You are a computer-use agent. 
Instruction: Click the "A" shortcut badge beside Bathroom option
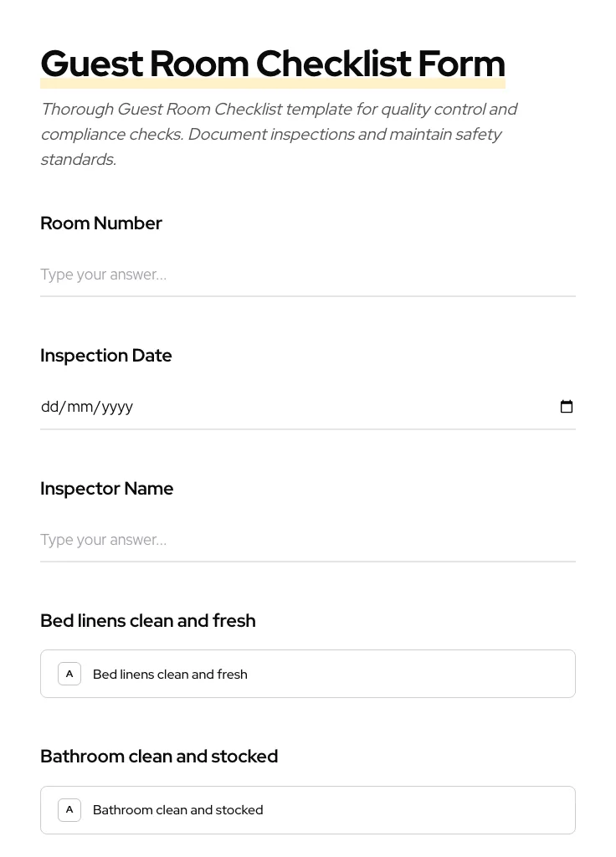tap(69, 809)
